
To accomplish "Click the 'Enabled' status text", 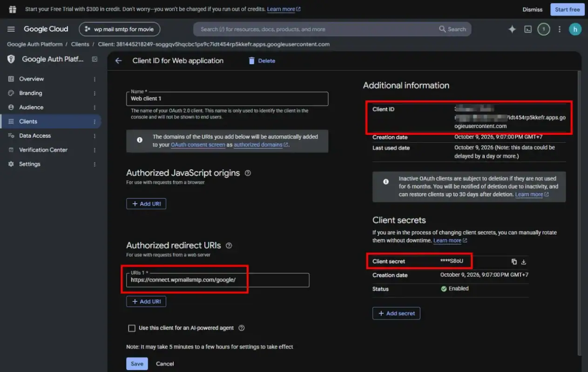I will pyautogui.click(x=459, y=289).
